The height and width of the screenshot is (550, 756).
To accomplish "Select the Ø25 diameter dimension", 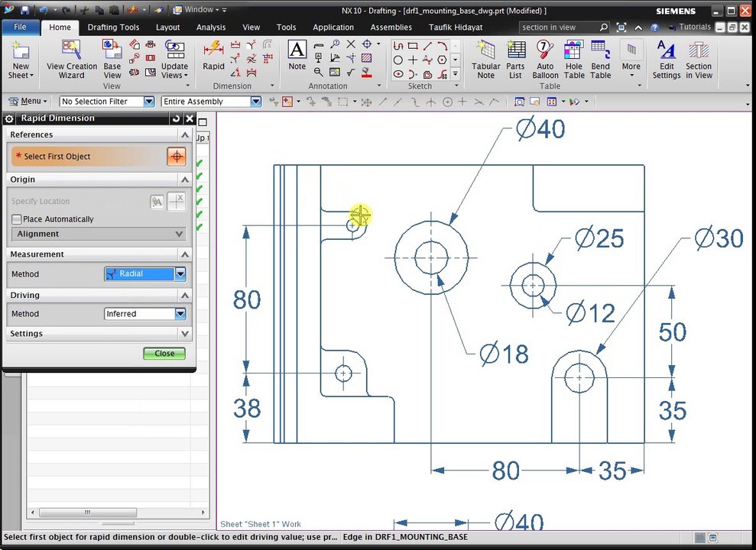I will [599, 238].
